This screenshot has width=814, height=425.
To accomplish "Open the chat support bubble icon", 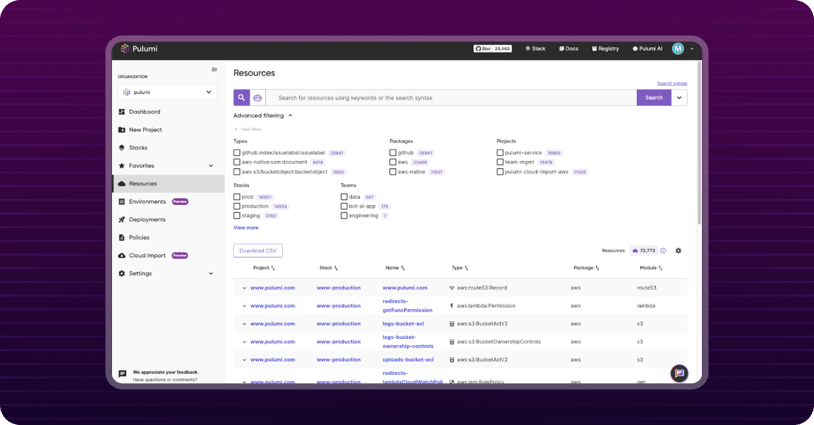I will pyautogui.click(x=679, y=373).
